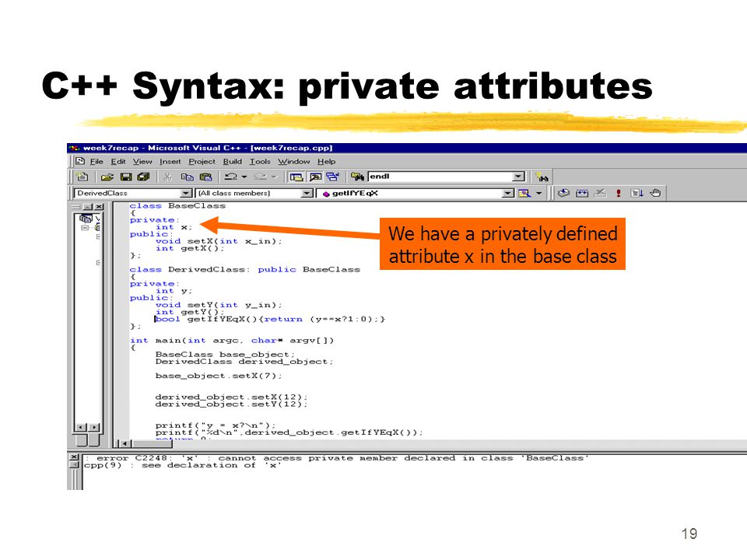Click the 'DerivedClass derived_object;' line
747x560 pixels.
[x=244, y=362]
